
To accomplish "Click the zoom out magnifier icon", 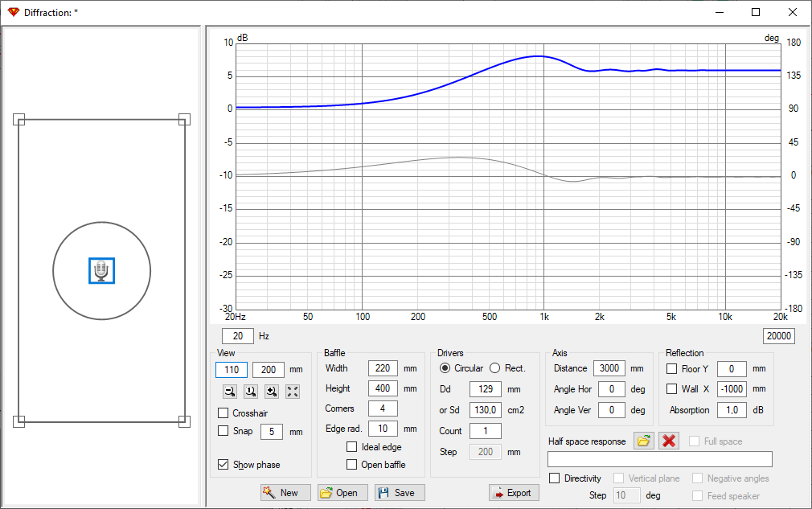I will tap(230, 392).
